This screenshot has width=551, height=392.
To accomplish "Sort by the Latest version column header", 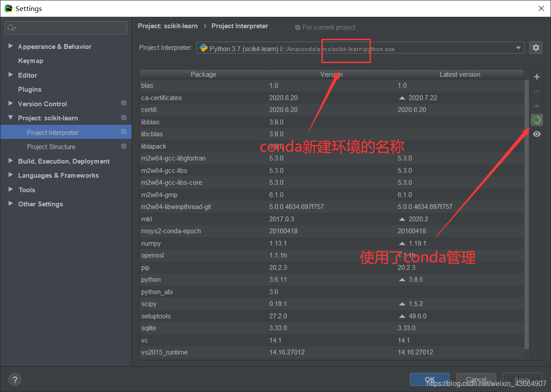I will click(x=460, y=75).
